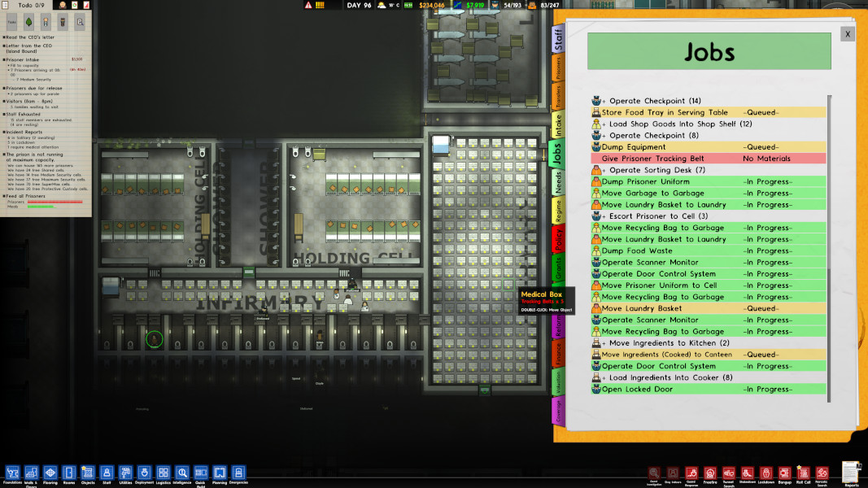
Task: Click the 'Read the CEO's letter' todo item
Action: [30, 37]
